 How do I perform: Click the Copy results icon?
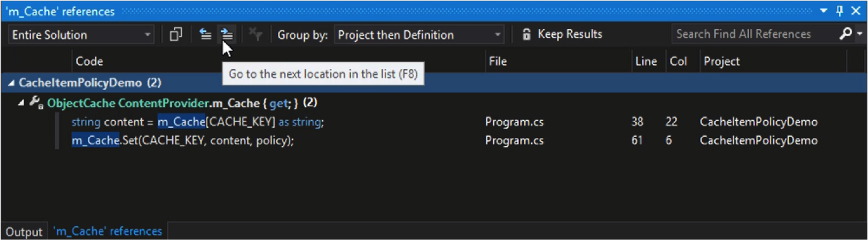point(176,35)
